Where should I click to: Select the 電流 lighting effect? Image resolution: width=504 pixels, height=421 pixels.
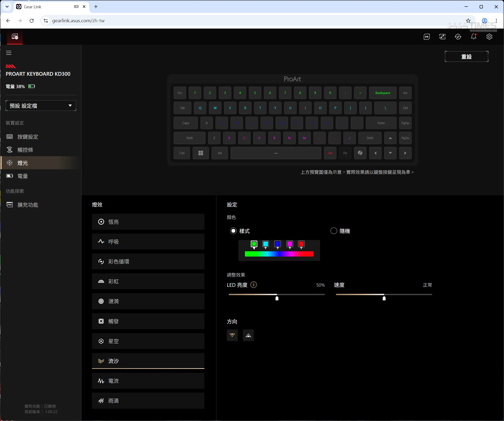point(148,381)
